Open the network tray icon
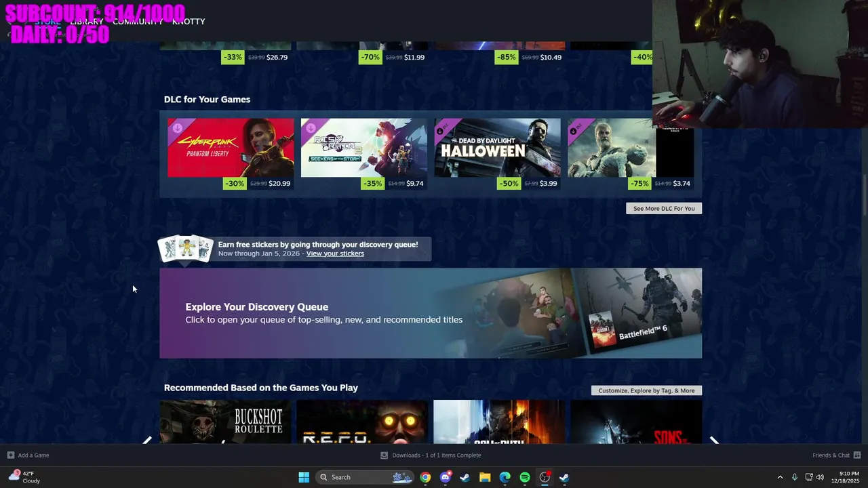This screenshot has height=488, width=868. point(808,477)
